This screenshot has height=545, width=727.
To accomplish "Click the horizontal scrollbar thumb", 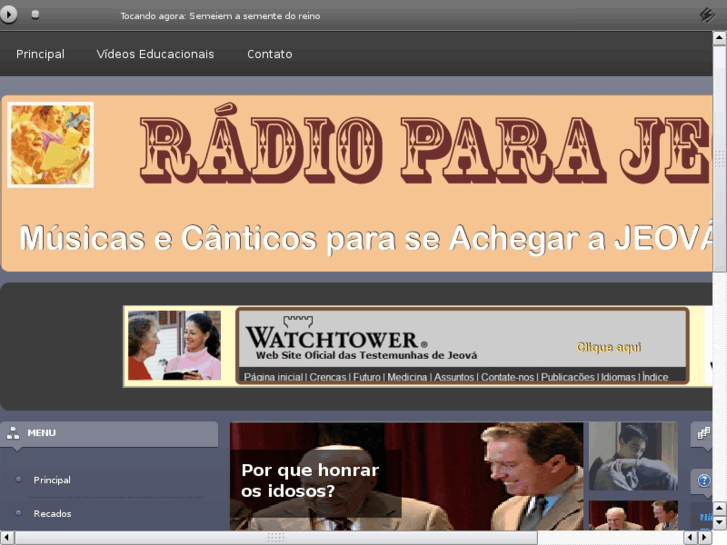I will pos(276,538).
